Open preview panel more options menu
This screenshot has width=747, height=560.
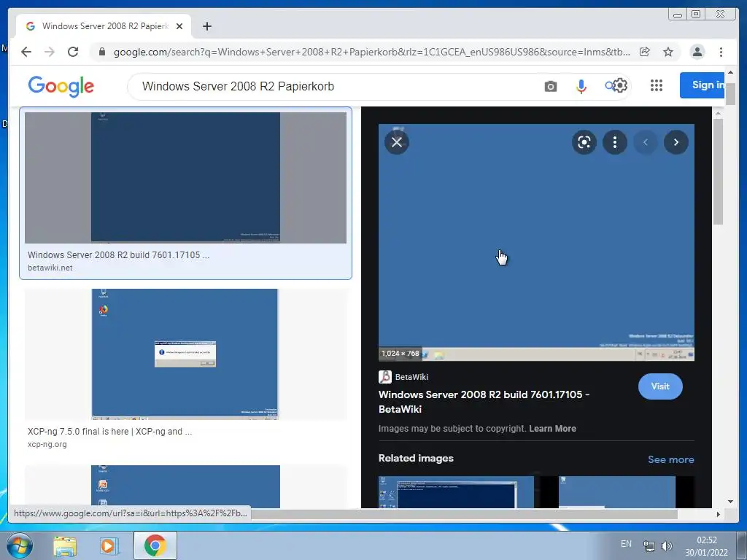tap(614, 142)
